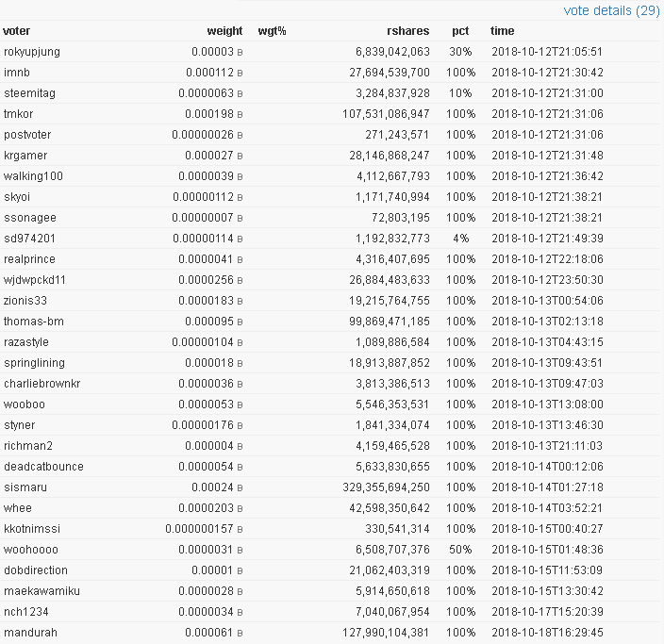Click timestamp 2018-10-18T16:29:45

point(547,633)
